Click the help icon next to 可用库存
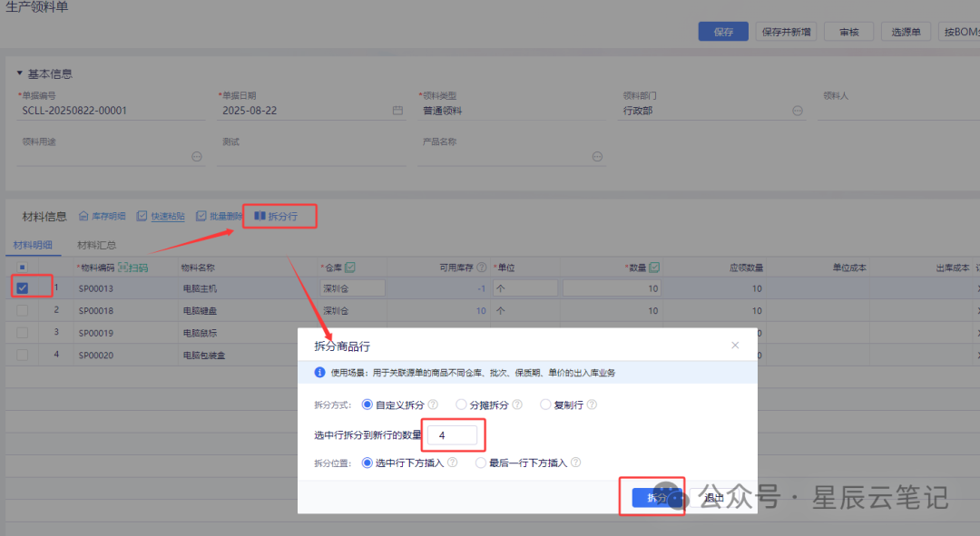The image size is (980, 536). click(481, 268)
